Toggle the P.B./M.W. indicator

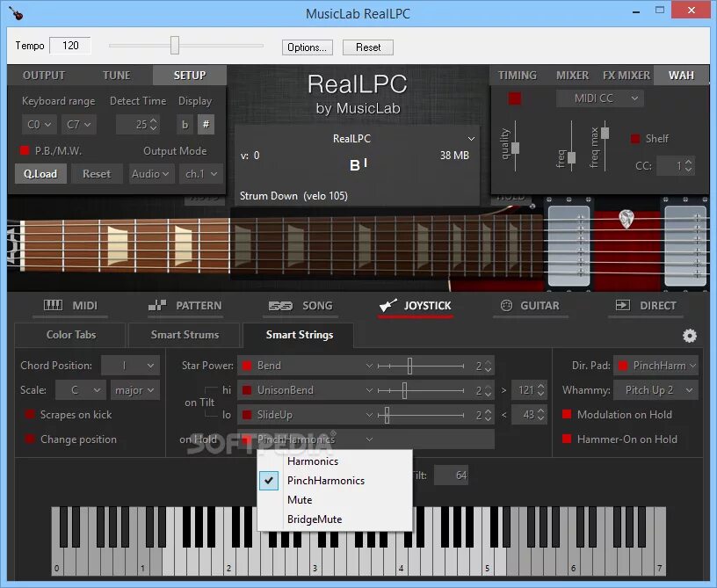25,150
